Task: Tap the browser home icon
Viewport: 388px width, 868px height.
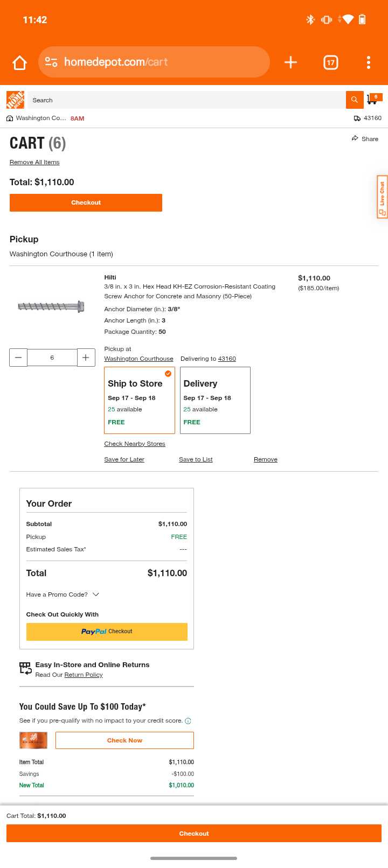Action: point(20,62)
